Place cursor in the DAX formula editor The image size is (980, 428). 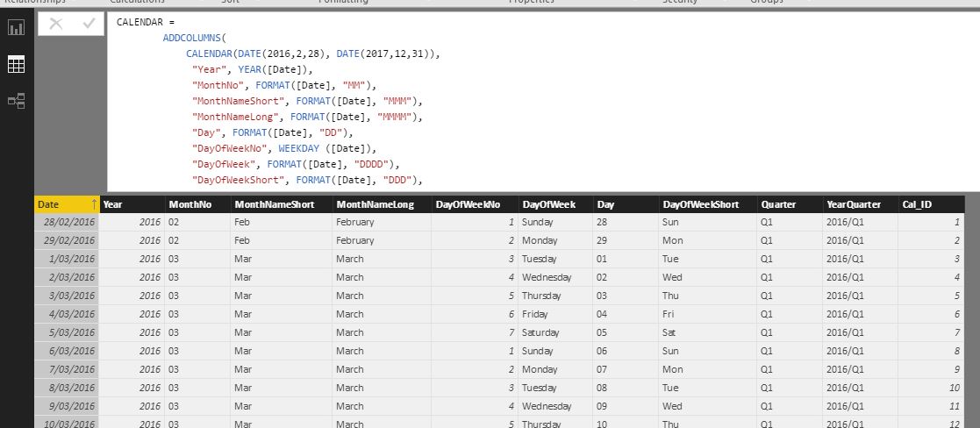tap(543, 101)
